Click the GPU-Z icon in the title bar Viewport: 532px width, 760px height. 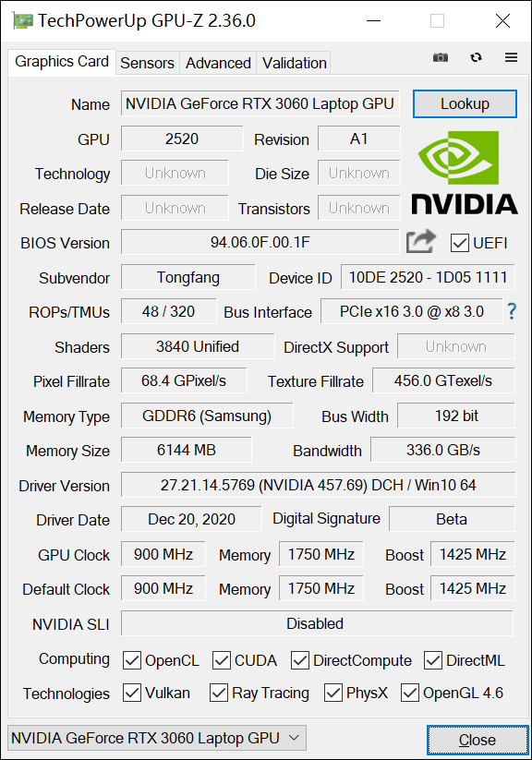coord(20,19)
